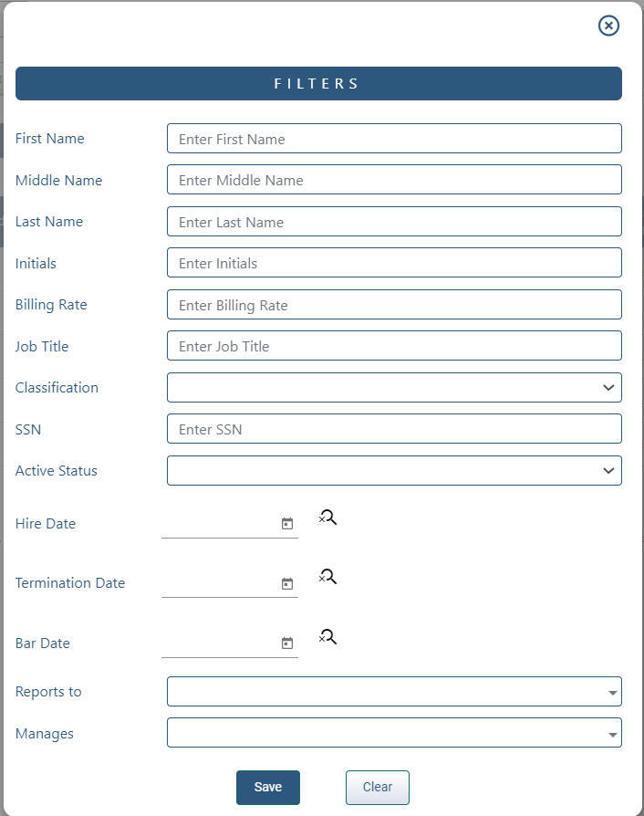
Task: Focus the First Name input field
Action: pyautogui.click(x=394, y=139)
